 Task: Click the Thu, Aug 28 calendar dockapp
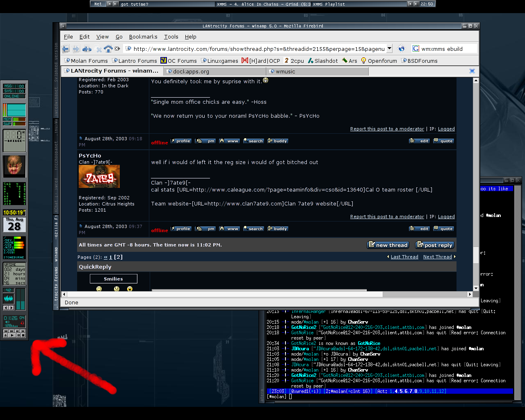coord(14,225)
